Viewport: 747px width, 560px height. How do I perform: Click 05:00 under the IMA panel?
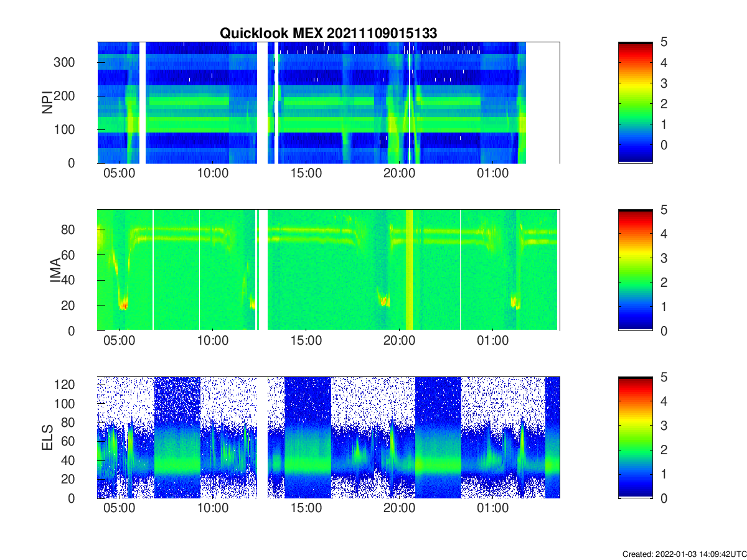(119, 341)
